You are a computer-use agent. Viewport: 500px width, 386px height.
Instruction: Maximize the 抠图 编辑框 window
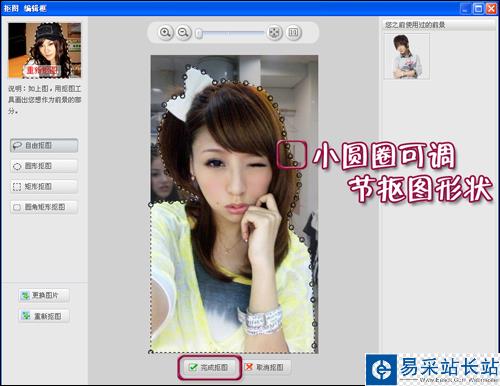[x=479, y=8]
